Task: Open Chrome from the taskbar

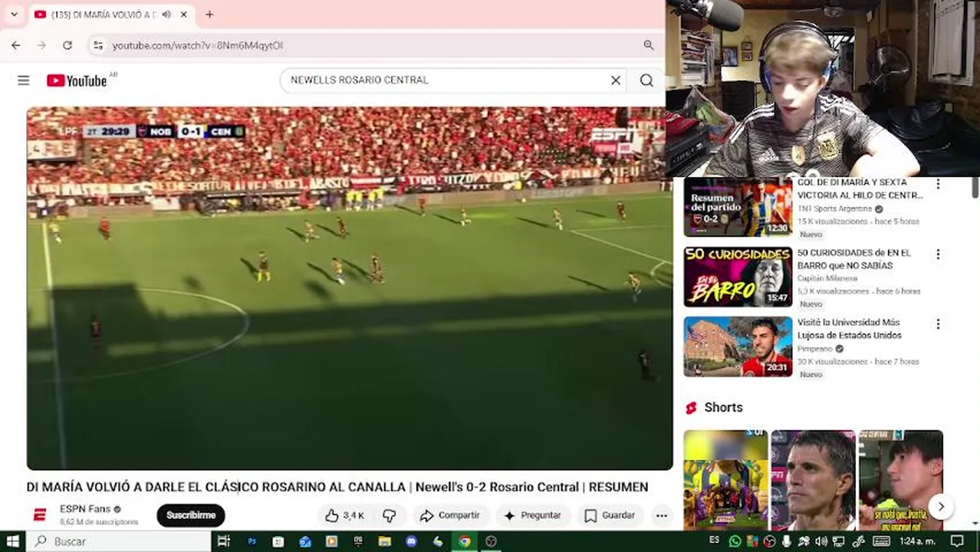Action: (x=465, y=541)
